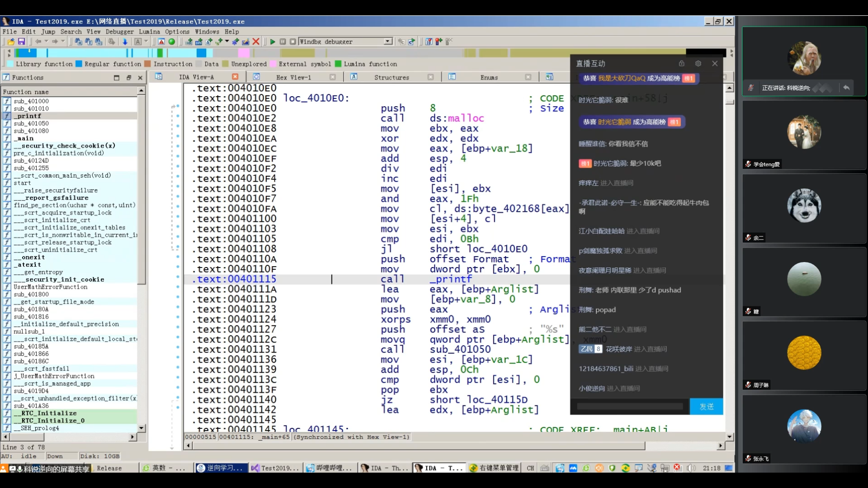Click lock icon in live chat header
Screen dimensions: 868x488
(x=682, y=63)
